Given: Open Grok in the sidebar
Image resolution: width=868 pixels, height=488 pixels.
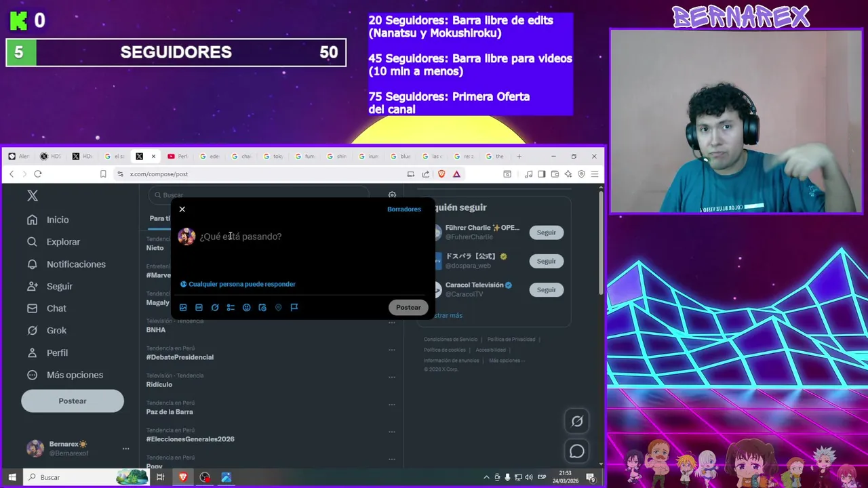Looking at the screenshot, I should point(47,331).
